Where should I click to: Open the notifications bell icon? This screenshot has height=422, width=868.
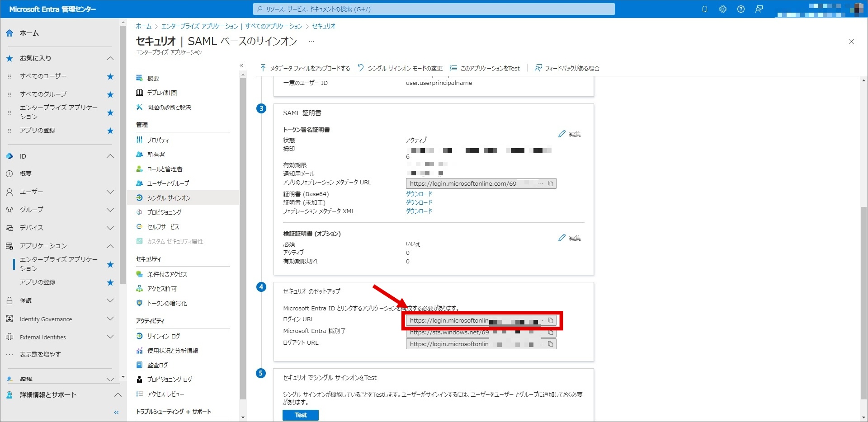click(x=704, y=9)
